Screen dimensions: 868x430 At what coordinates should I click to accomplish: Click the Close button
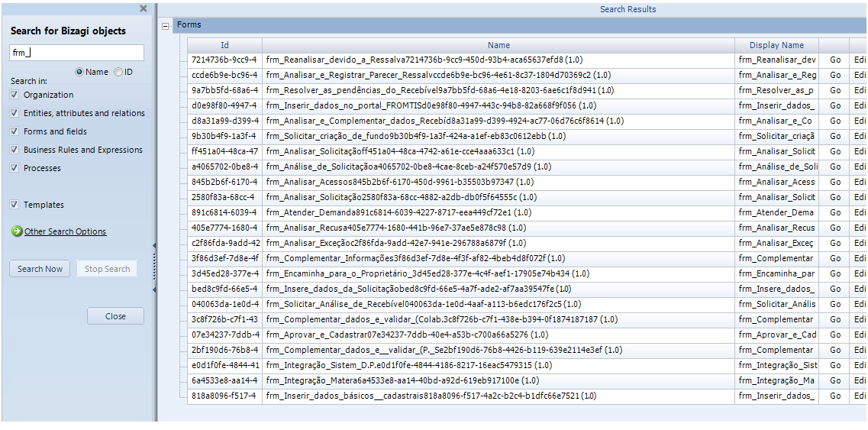[x=116, y=316]
